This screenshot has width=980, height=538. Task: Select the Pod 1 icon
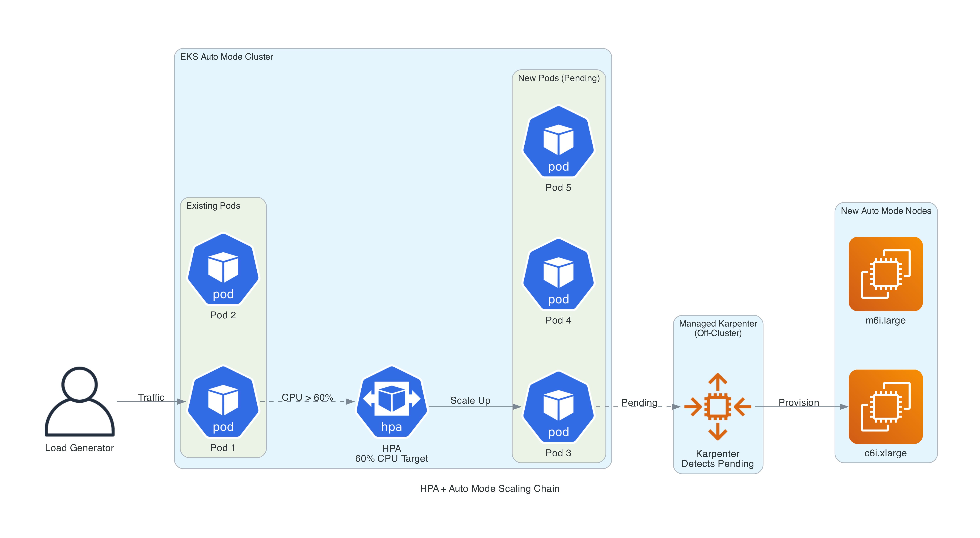pos(223,401)
